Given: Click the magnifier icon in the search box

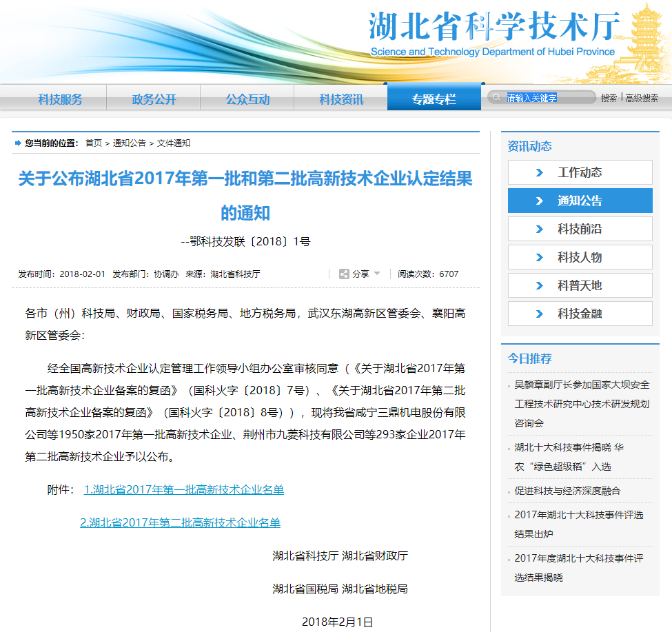Looking at the screenshot, I should (x=498, y=97).
